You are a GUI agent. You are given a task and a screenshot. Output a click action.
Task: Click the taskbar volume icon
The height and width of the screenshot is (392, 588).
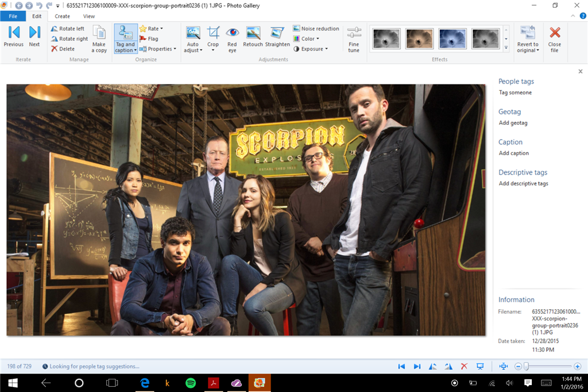(x=509, y=383)
